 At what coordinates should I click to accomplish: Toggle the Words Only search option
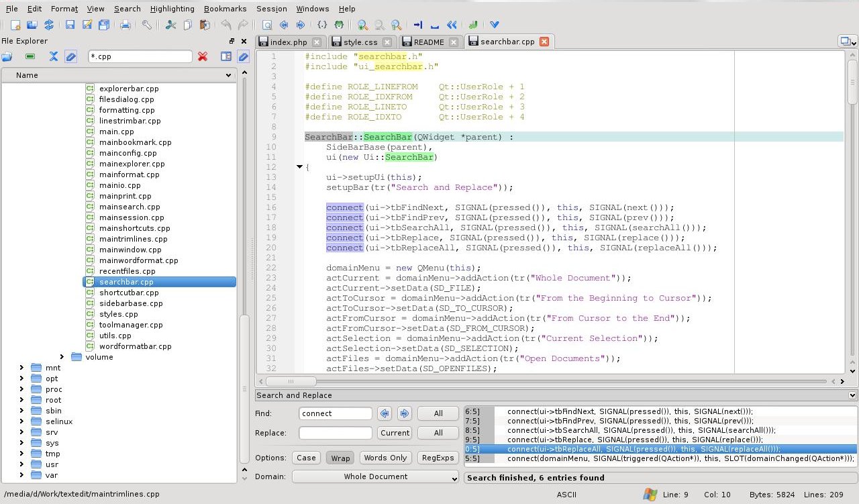pyautogui.click(x=385, y=458)
